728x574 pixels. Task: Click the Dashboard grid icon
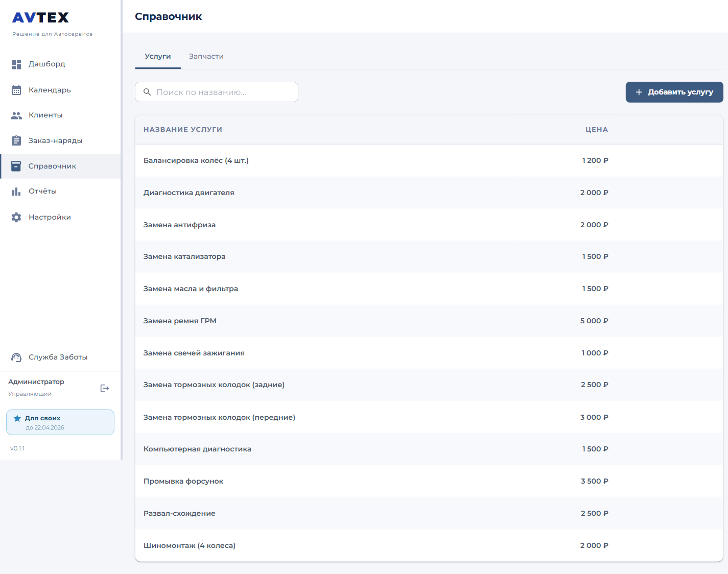[x=16, y=64]
